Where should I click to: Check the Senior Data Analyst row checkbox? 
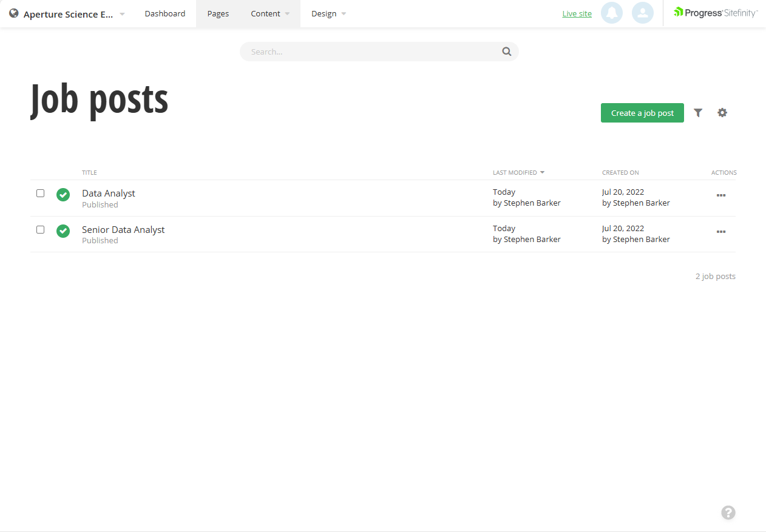pos(40,229)
